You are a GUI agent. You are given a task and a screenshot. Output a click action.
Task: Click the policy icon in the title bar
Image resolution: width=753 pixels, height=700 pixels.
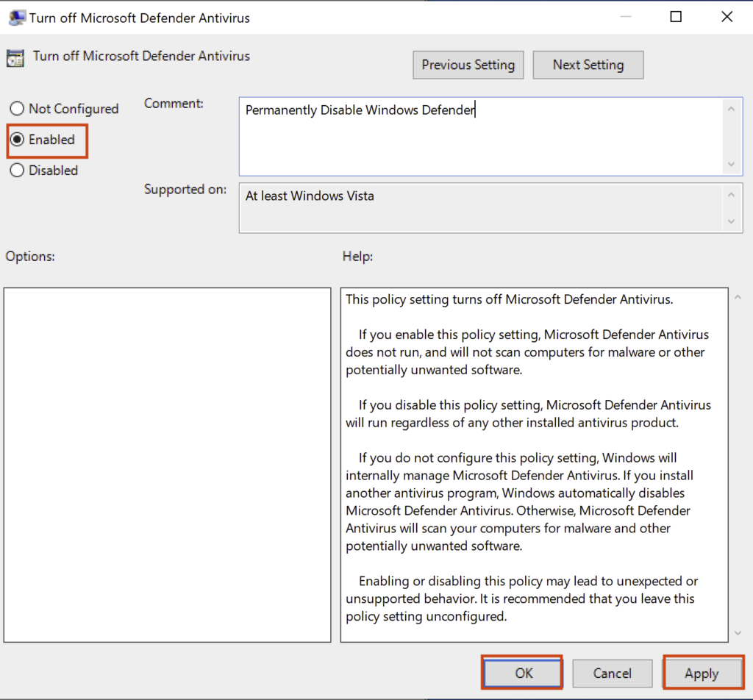(x=15, y=18)
